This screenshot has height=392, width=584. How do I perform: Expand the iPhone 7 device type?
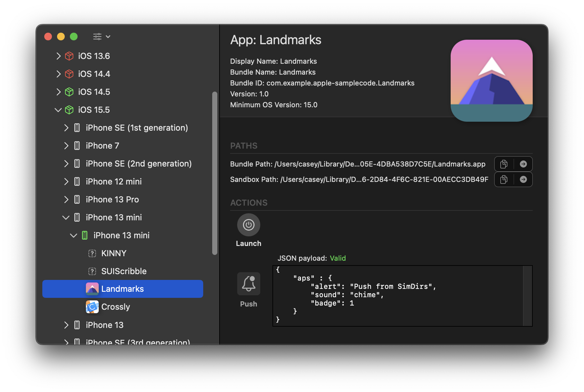tap(66, 146)
